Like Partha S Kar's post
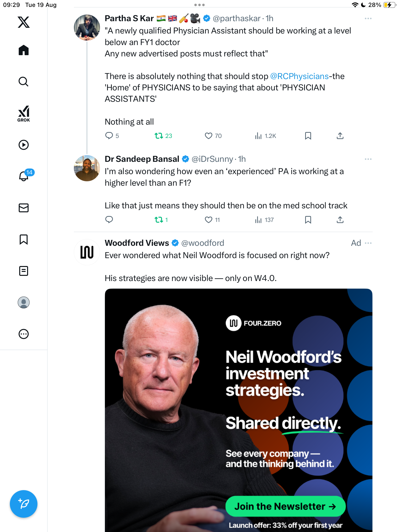The height and width of the screenshot is (532, 399). 209,136
